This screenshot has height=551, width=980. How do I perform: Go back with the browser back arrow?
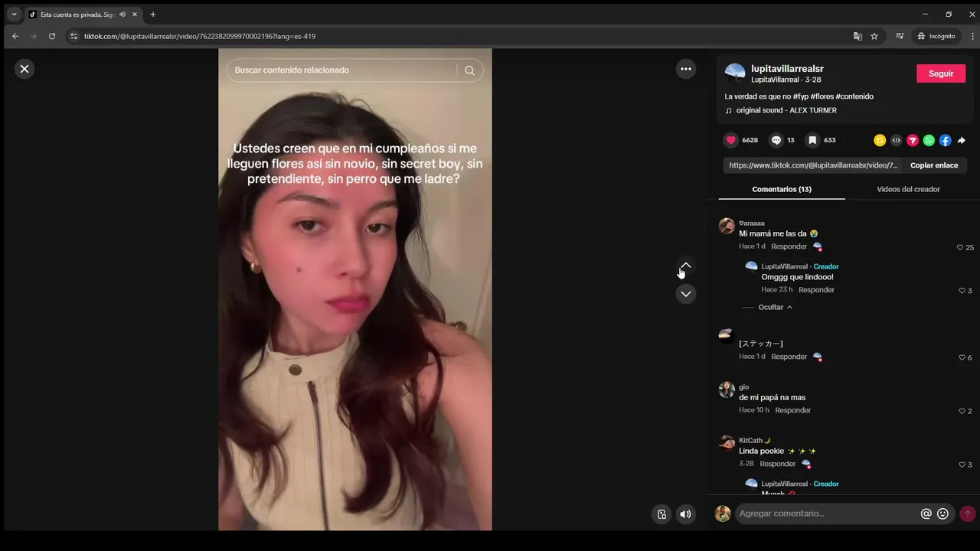tap(15, 36)
